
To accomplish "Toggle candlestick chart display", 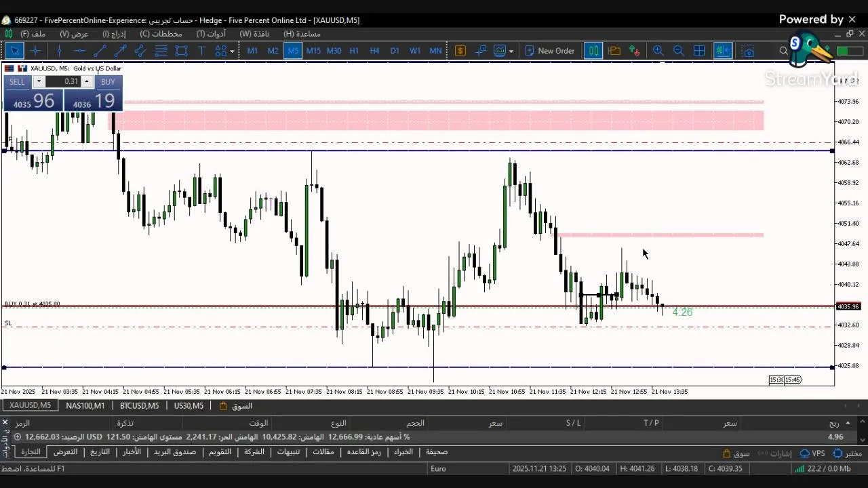I will click(x=593, y=51).
